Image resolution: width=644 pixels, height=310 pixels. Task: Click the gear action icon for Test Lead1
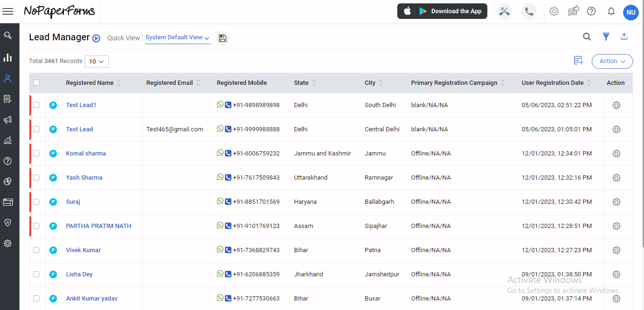[x=616, y=105]
